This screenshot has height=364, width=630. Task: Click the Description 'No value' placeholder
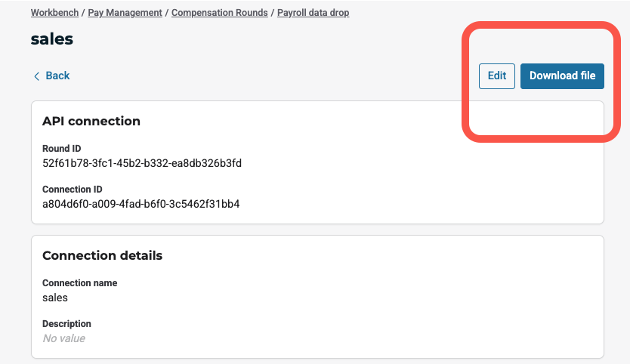click(x=63, y=338)
